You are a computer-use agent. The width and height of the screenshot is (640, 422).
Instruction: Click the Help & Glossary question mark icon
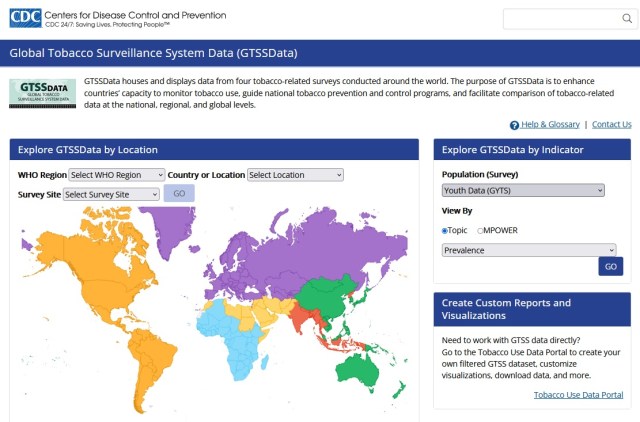[x=514, y=125]
